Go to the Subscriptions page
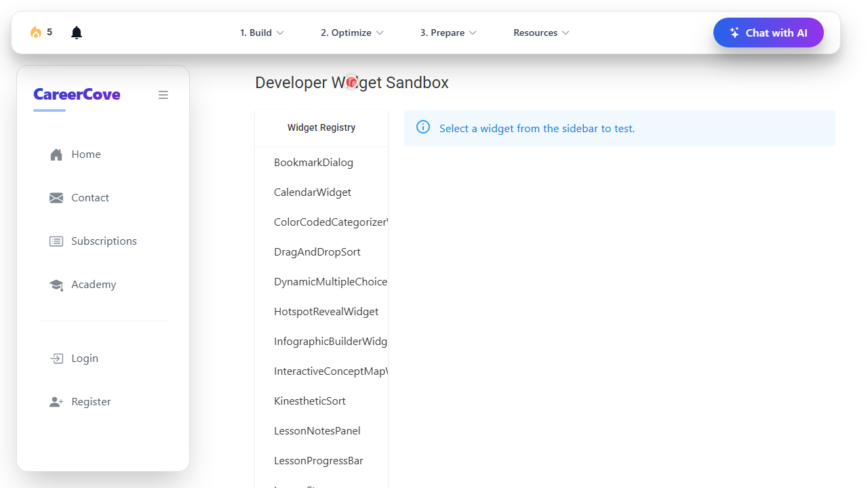 click(x=103, y=241)
